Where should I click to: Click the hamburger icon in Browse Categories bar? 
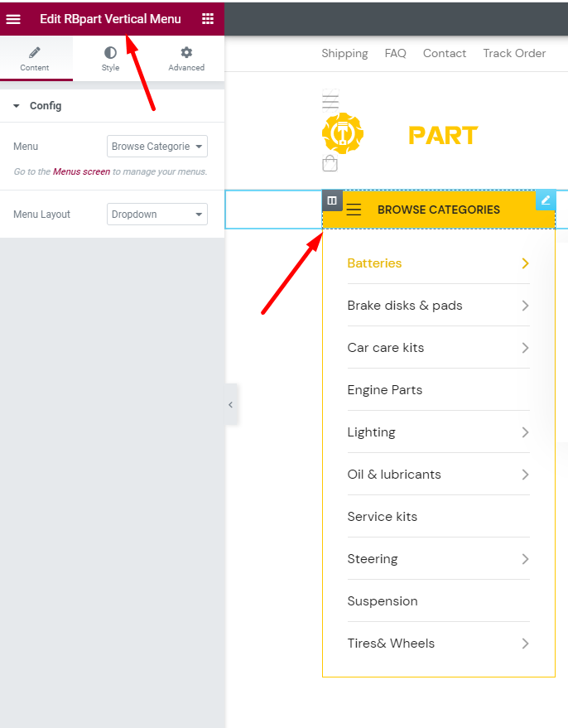point(354,210)
